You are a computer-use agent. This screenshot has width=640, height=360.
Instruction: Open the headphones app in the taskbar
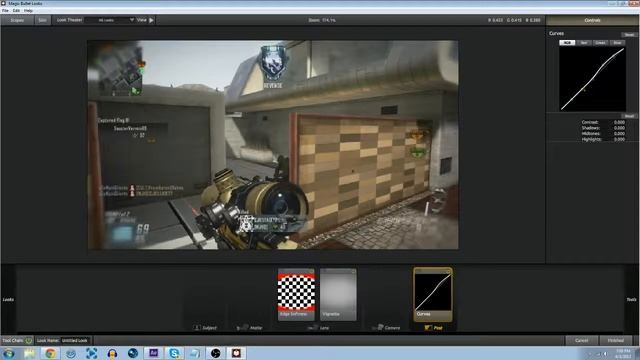click(x=112, y=353)
